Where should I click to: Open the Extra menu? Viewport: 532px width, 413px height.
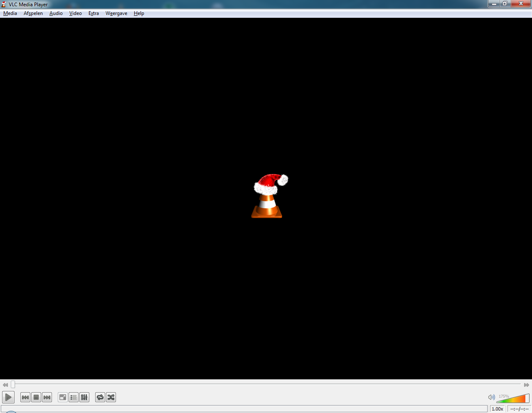coord(94,13)
